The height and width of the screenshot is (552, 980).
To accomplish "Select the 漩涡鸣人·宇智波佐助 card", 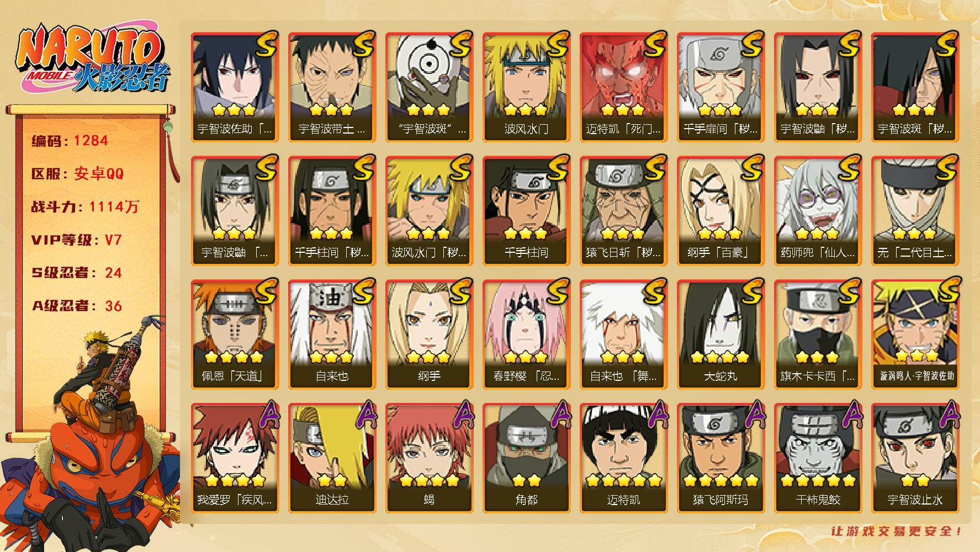I will (x=915, y=334).
